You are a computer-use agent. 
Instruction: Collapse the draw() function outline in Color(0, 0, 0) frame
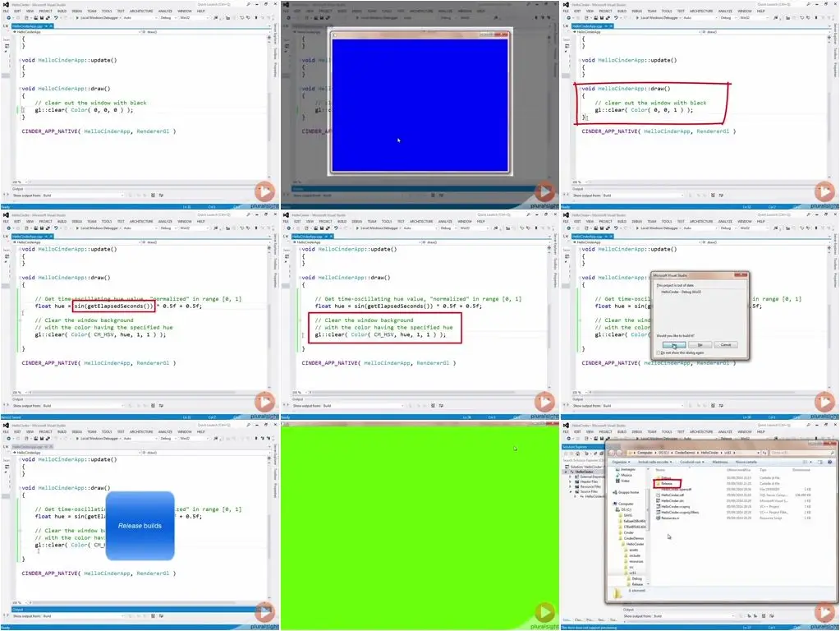[20, 89]
